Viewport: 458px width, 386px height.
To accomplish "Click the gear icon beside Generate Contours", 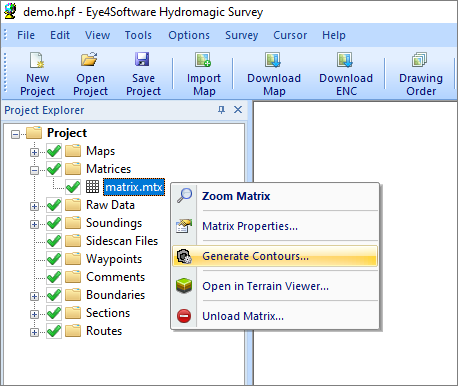I will [x=184, y=256].
